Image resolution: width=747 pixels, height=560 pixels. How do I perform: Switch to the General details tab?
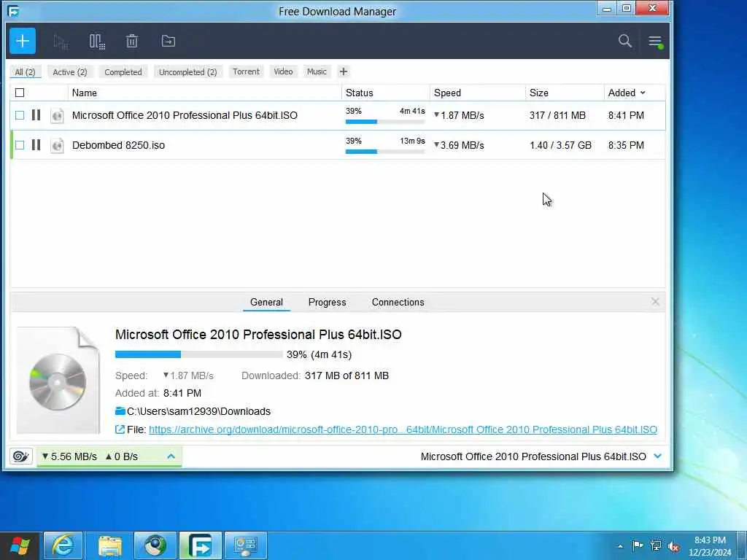266,302
